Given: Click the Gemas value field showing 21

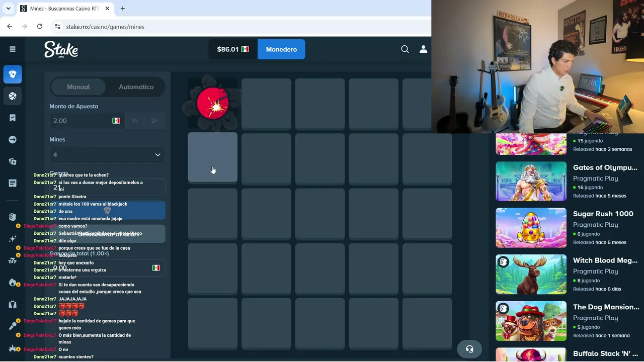Looking at the screenshot, I should tap(107, 188).
